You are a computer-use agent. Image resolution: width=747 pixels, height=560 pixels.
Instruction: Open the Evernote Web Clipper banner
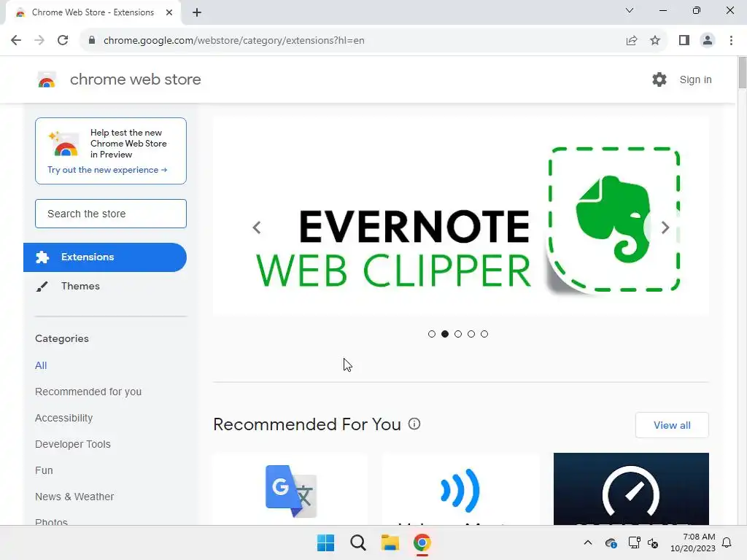tap(461, 216)
